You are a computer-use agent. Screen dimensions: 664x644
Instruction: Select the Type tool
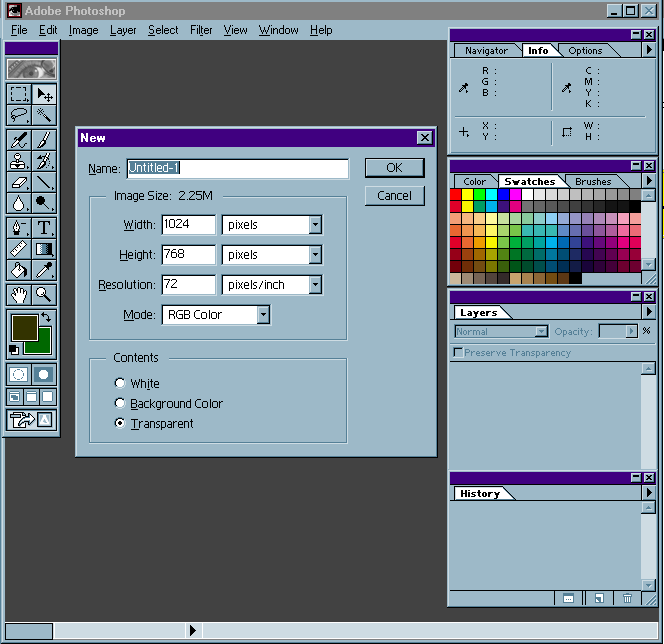[44, 228]
